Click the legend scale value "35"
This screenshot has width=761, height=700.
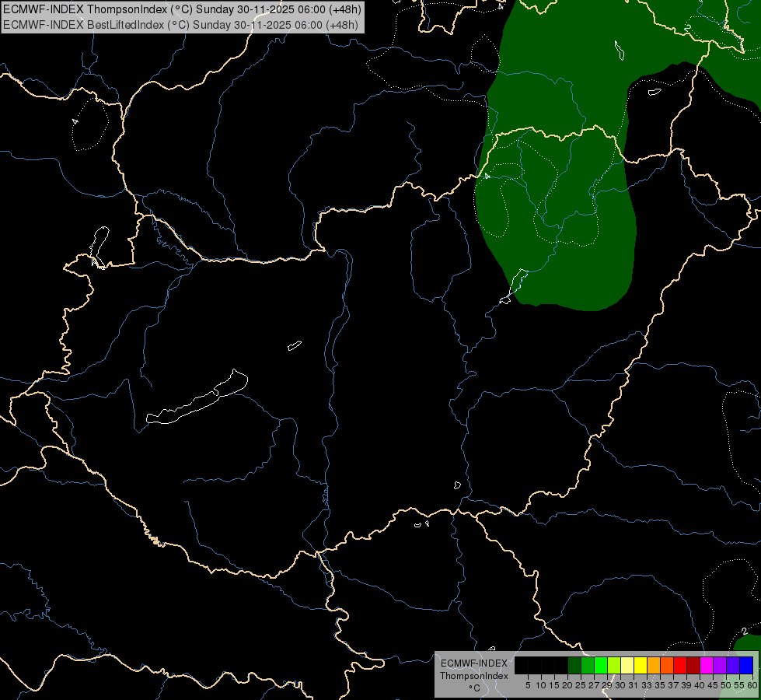(660, 685)
